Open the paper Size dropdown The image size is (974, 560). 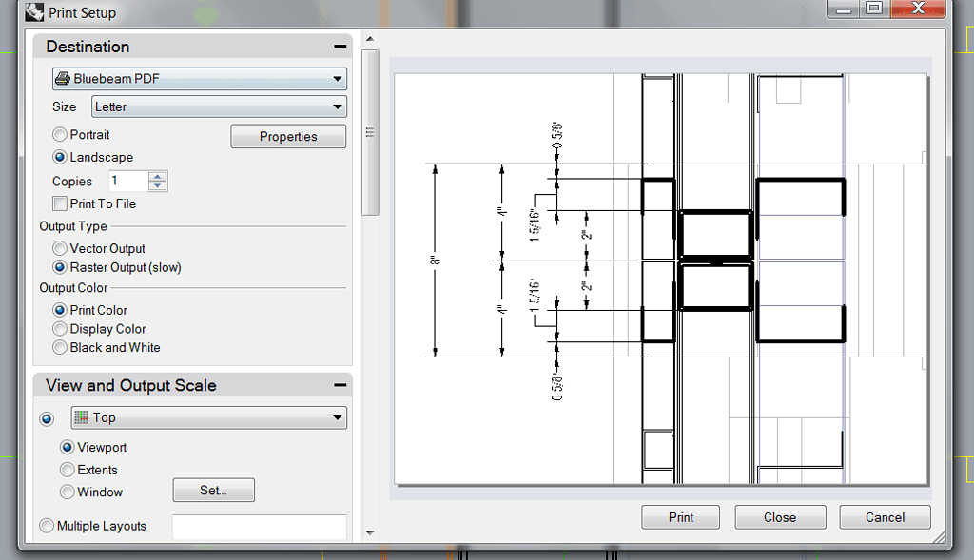[x=338, y=106]
